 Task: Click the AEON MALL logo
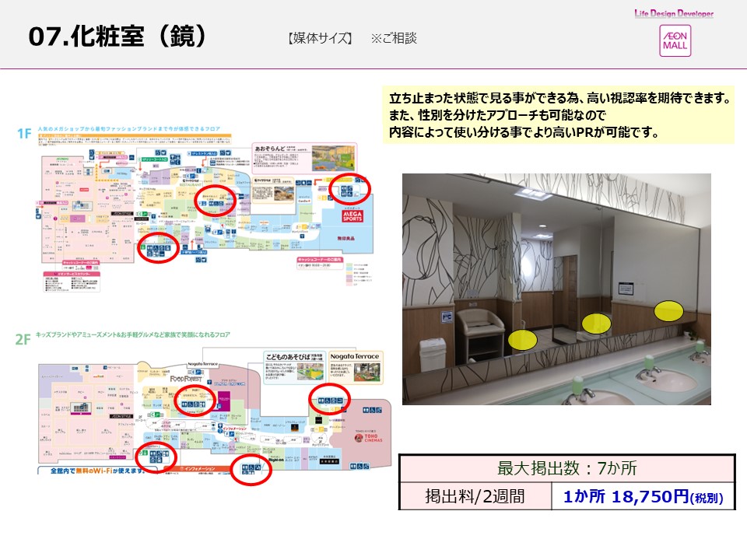675,40
